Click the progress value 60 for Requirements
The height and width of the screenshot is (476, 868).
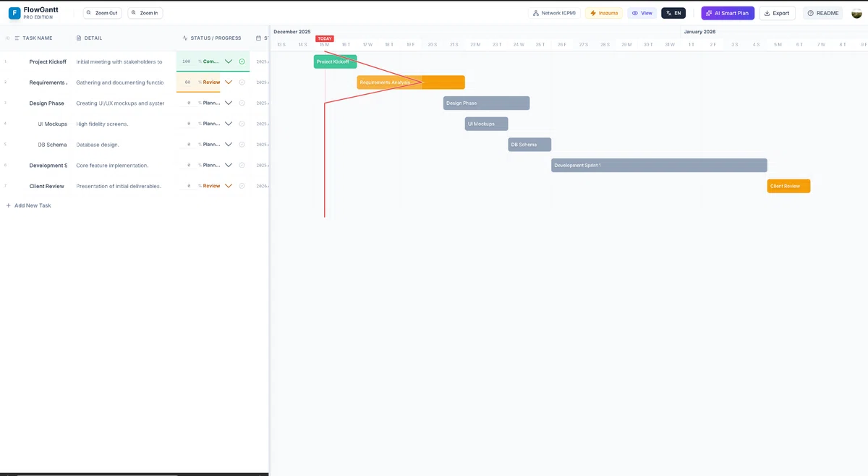[x=187, y=82]
